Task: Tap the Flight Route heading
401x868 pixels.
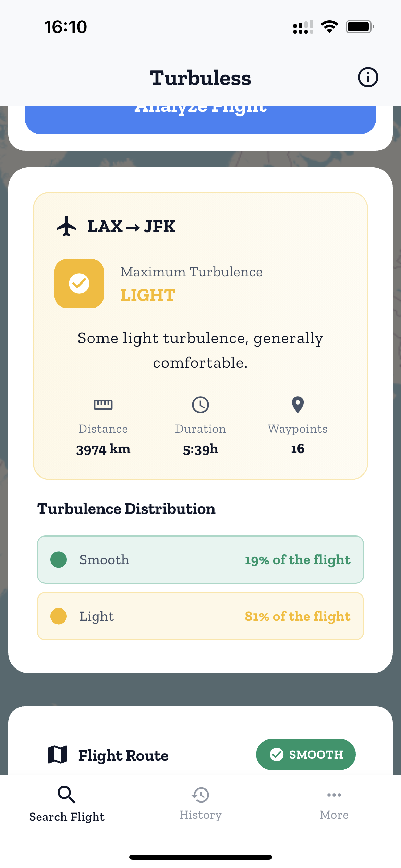Action: (x=123, y=756)
